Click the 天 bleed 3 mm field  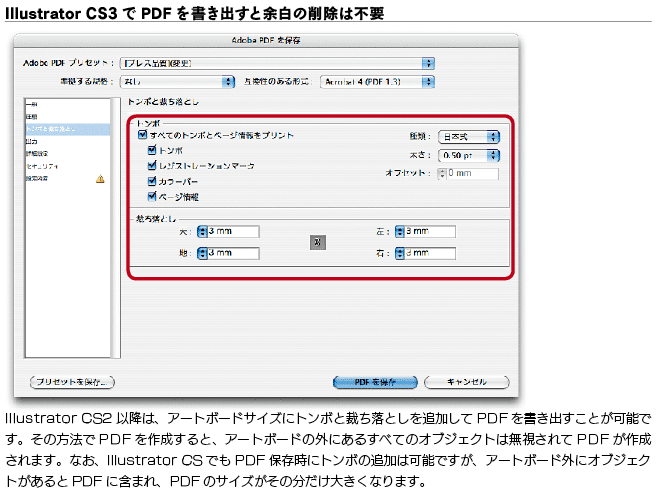[x=233, y=231]
